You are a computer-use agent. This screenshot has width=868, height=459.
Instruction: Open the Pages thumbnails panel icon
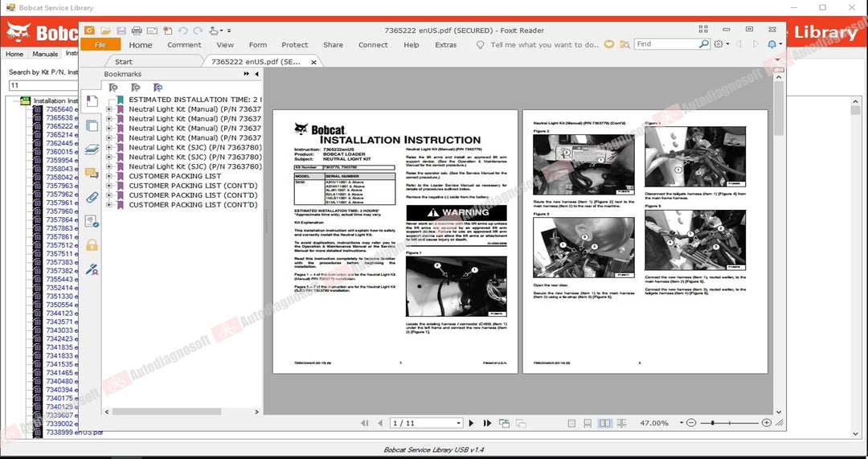coord(92,125)
